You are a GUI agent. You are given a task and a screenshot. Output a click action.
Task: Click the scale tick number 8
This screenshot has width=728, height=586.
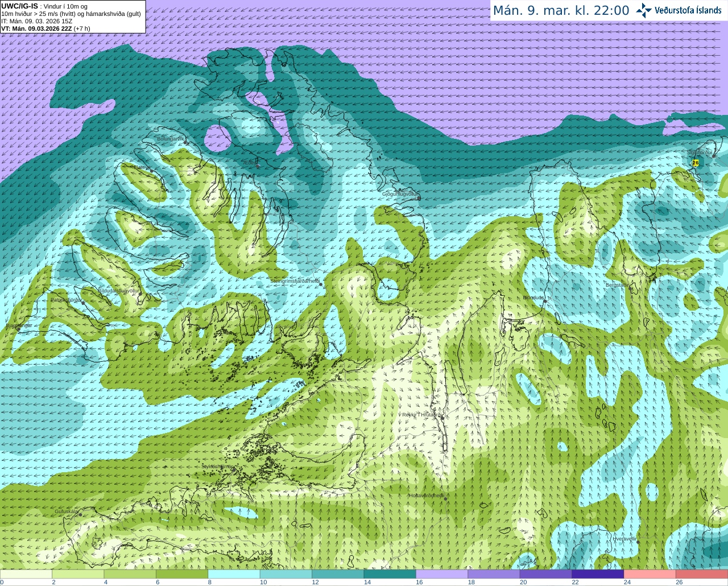[210, 582]
